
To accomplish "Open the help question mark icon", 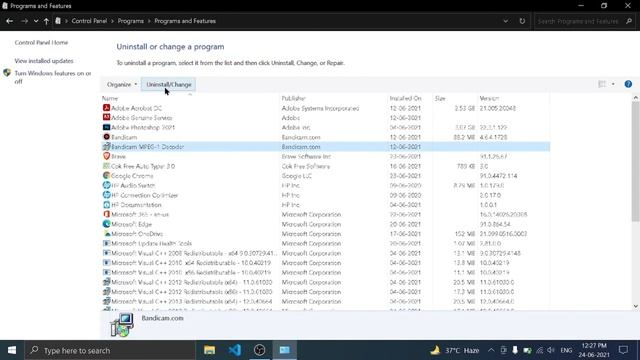I will (x=628, y=84).
